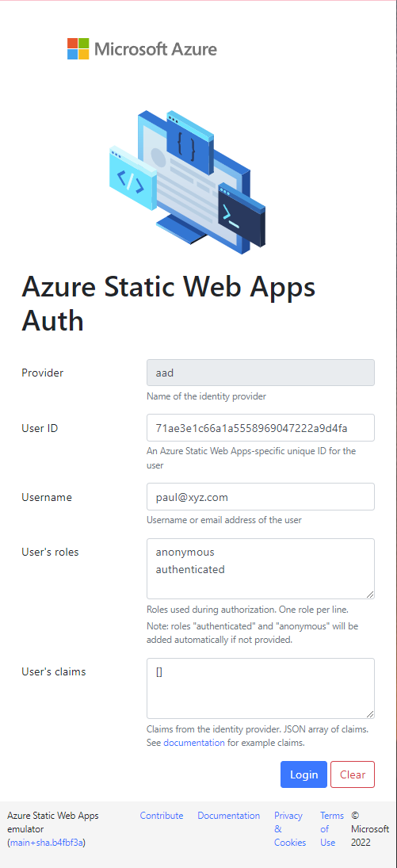Open the documentation link for example claims

coord(194,743)
